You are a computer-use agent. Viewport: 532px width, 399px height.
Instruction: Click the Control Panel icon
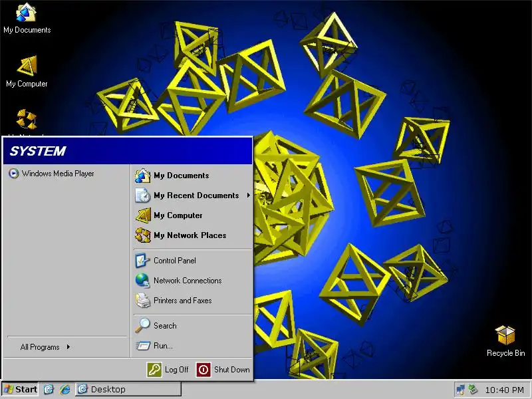click(x=142, y=261)
